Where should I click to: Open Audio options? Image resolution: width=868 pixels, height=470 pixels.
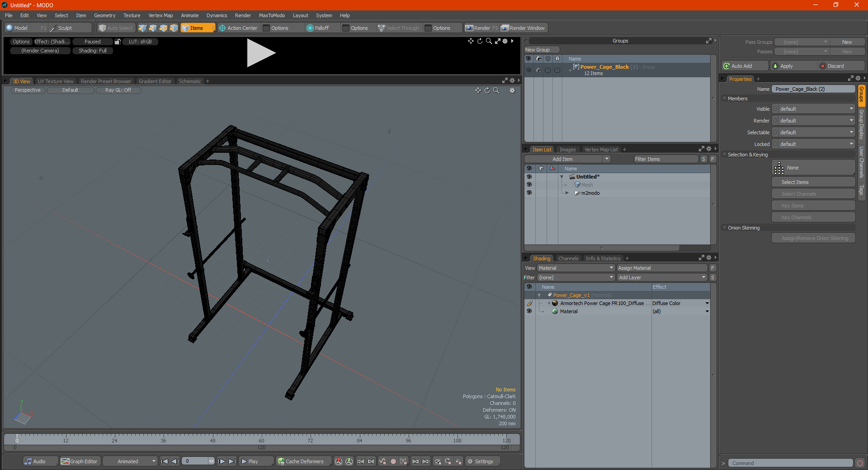(x=40, y=461)
